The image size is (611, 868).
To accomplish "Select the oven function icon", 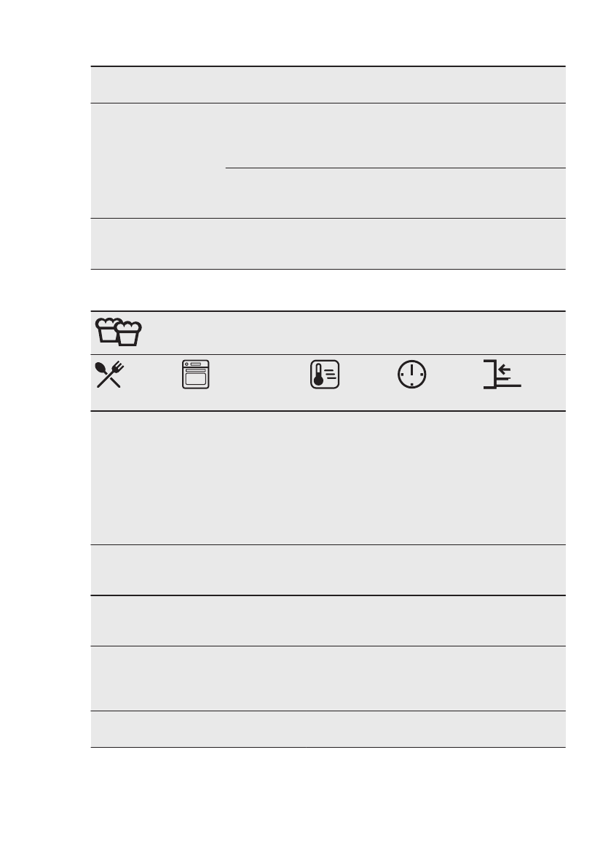I will pos(196,375).
